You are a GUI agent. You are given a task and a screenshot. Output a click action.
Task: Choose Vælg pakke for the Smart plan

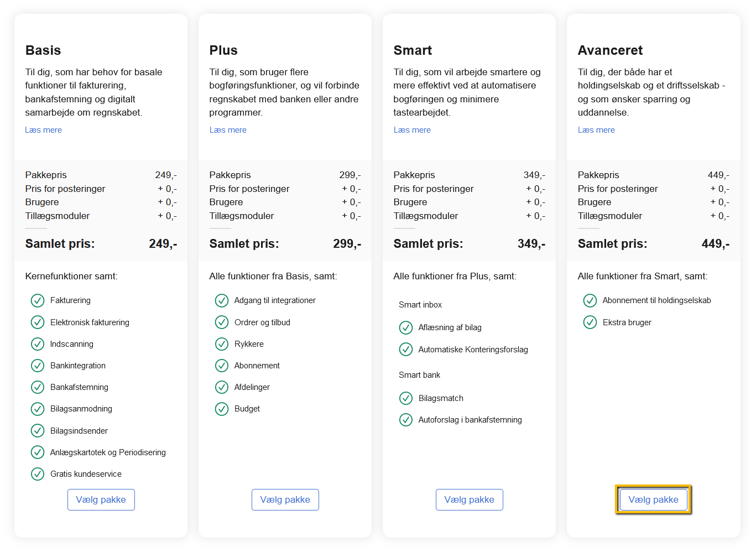click(469, 499)
